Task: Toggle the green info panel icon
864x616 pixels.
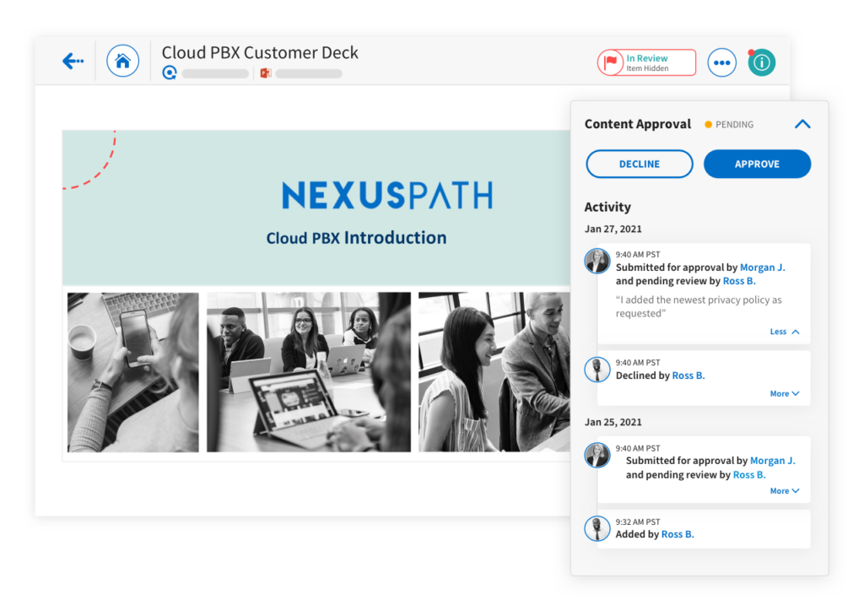Action: click(762, 62)
